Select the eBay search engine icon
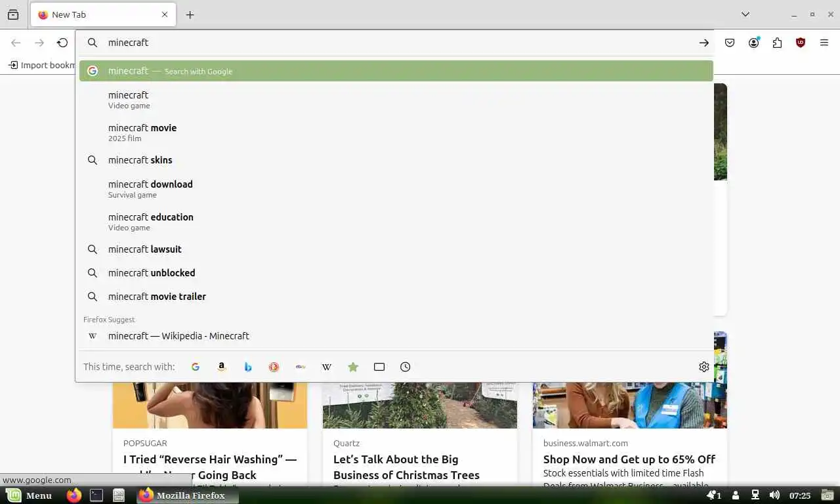The height and width of the screenshot is (504, 840). (x=301, y=367)
